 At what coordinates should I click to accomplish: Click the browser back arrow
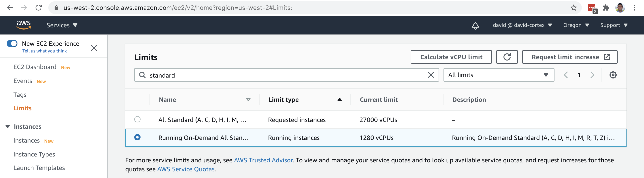pos(10,8)
